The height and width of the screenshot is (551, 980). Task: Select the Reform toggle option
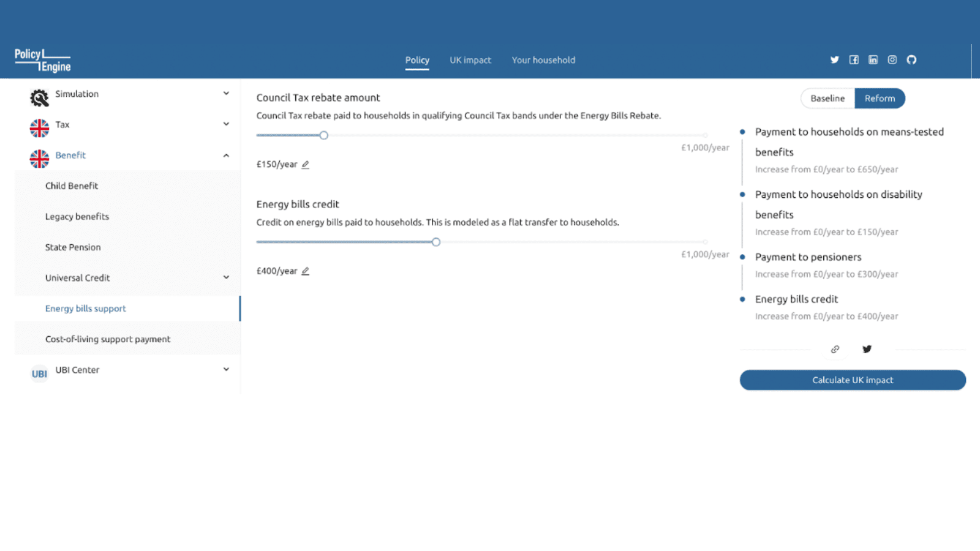click(x=880, y=99)
